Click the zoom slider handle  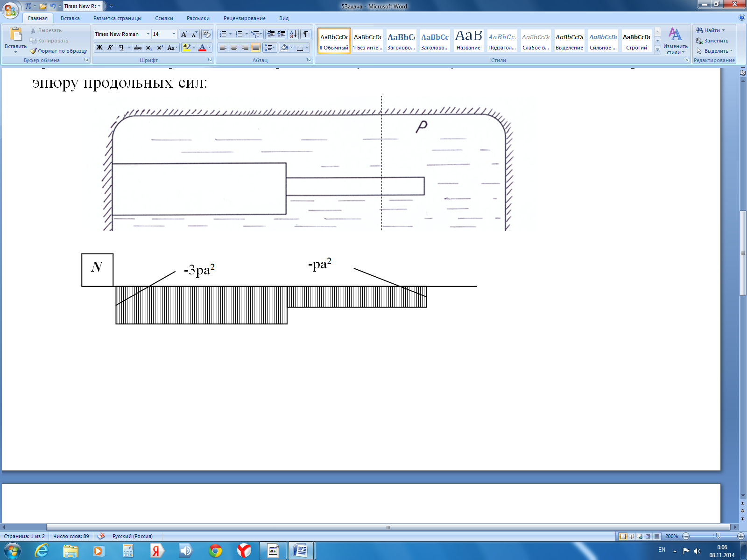[x=718, y=536]
